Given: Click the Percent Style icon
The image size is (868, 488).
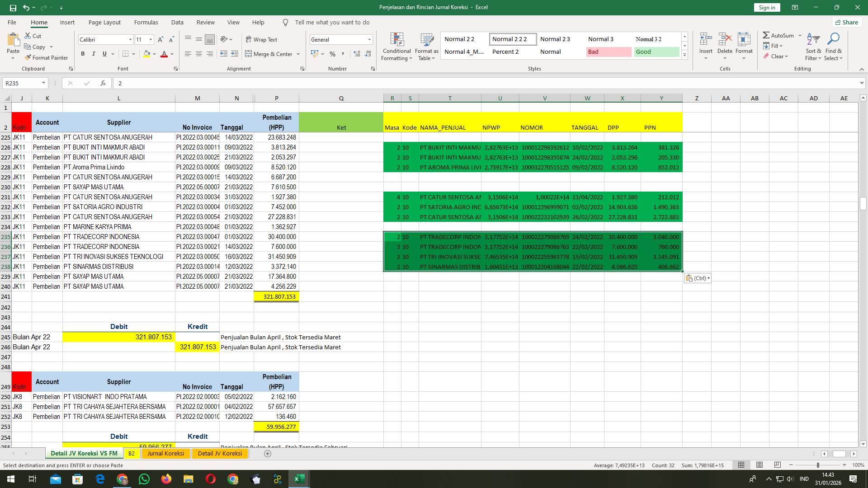Looking at the screenshot, I should click(x=332, y=54).
